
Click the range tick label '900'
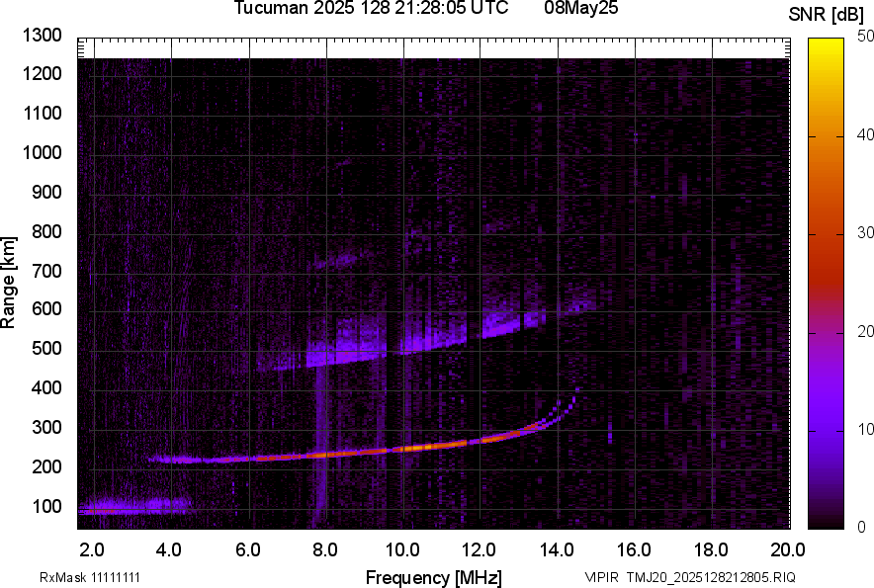click(46, 192)
